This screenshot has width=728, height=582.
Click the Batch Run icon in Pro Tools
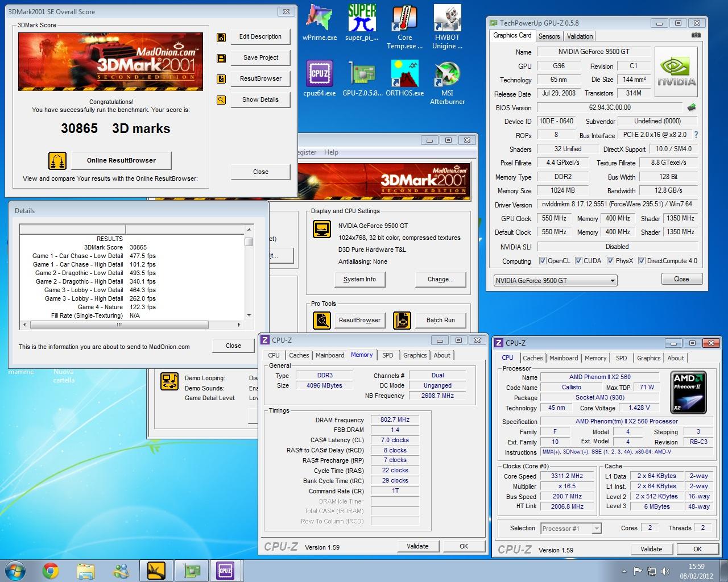pos(402,320)
